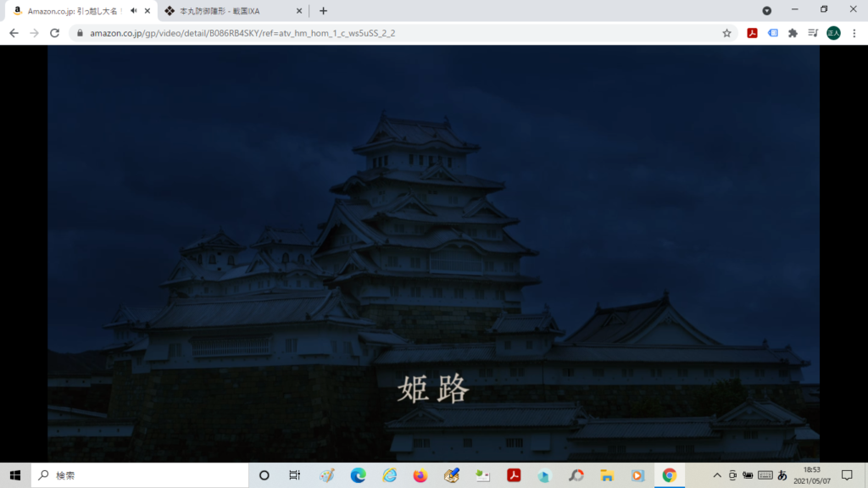Click the Chrome profile avatar
Viewport: 868px width, 488px height.
(833, 33)
